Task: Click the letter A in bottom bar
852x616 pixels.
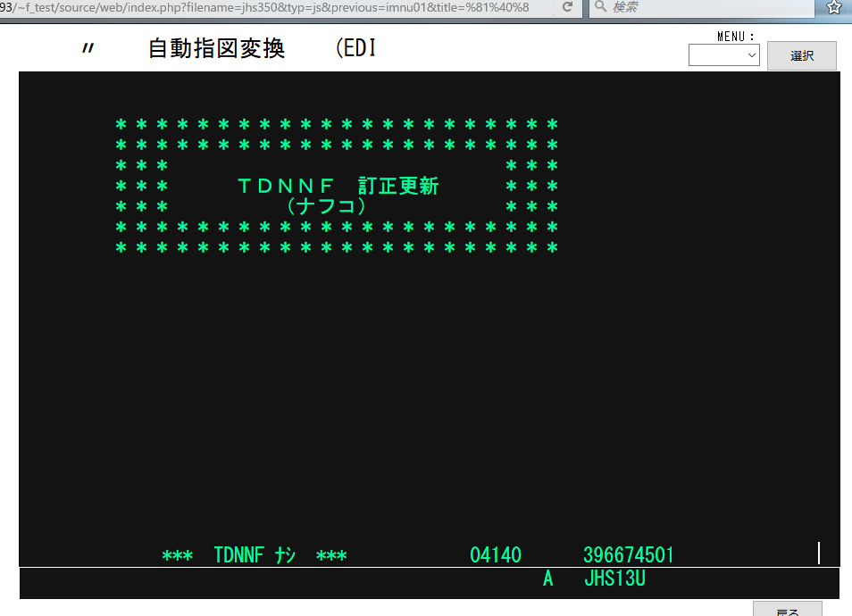Action: 548,579
